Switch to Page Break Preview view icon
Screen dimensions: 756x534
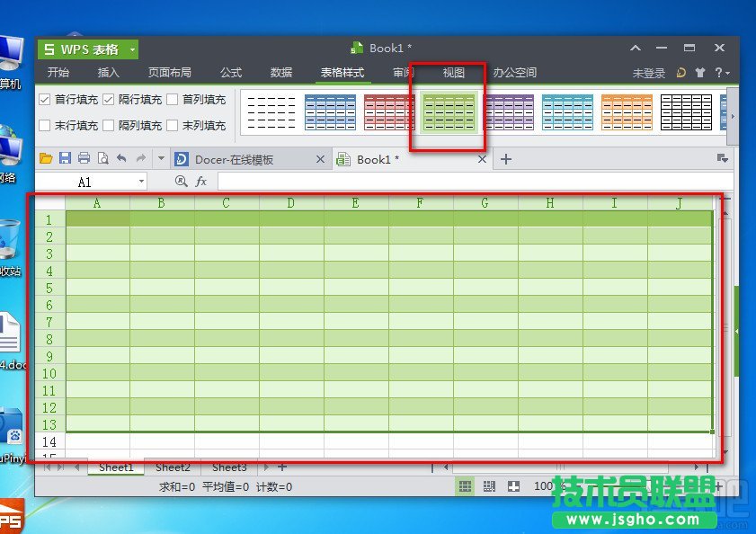490,486
